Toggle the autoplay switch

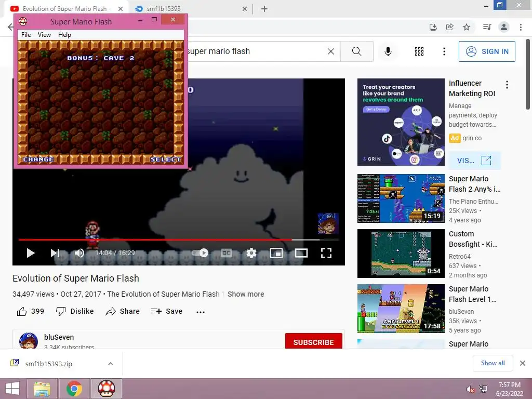coord(200,253)
